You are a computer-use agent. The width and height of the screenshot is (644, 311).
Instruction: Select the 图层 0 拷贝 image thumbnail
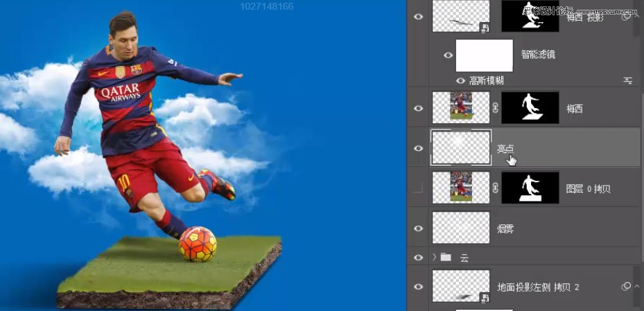(x=461, y=188)
